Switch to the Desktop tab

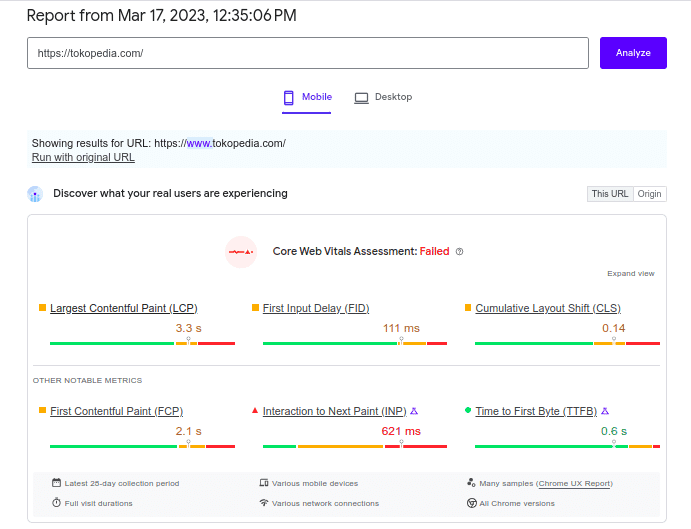383,97
